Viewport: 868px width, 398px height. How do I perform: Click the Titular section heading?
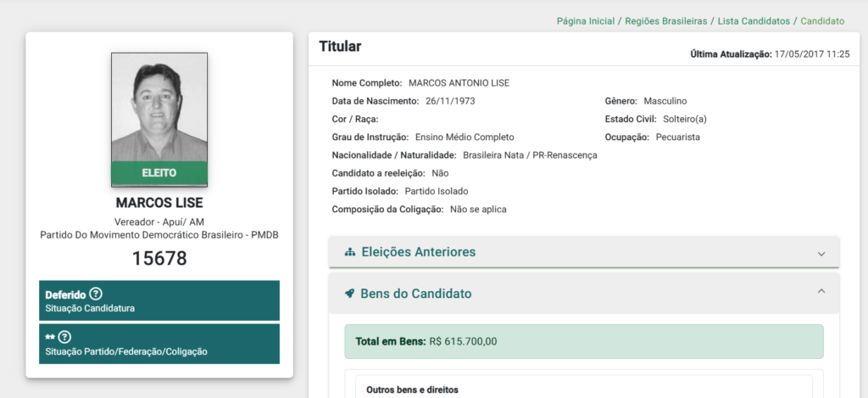(340, 47)
